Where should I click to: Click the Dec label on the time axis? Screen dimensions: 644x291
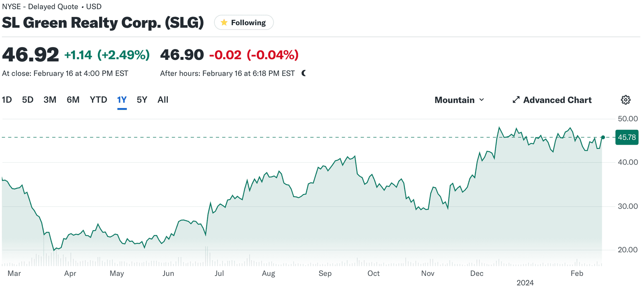coord(477,274)
